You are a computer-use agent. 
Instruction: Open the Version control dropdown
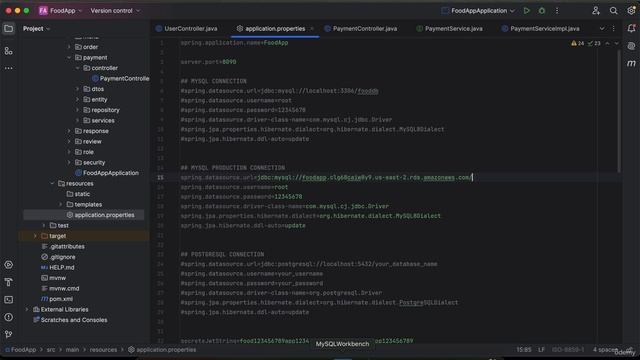click(115, 11)
